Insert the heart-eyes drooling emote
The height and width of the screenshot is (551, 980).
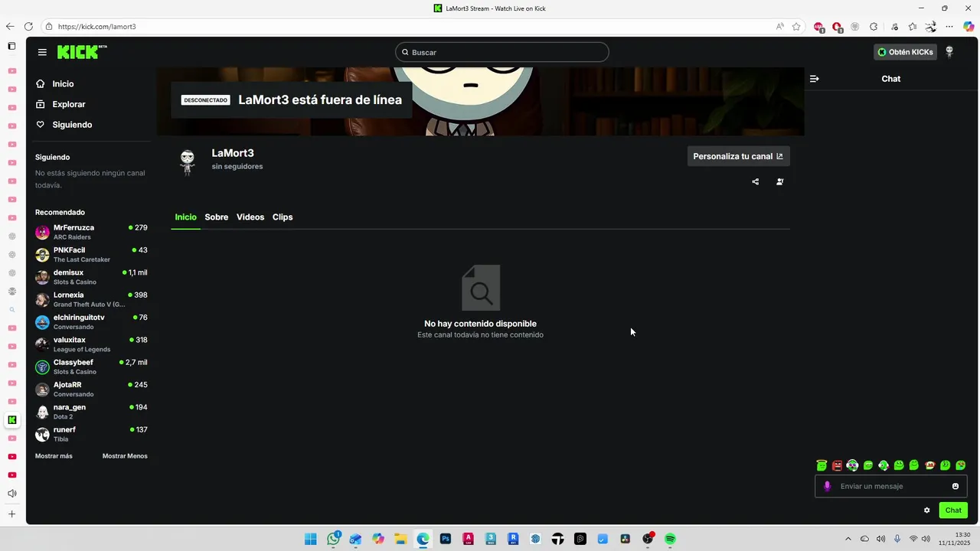click(961, 465)
